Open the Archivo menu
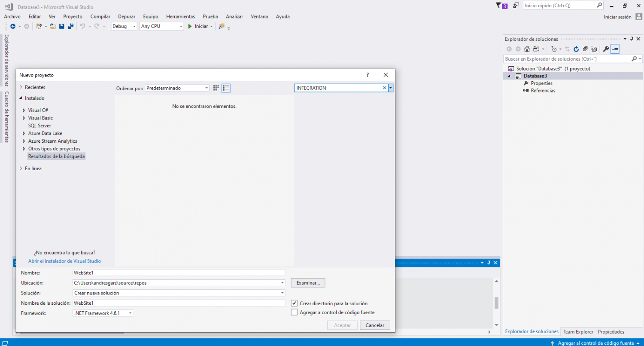 pos(12,16)
